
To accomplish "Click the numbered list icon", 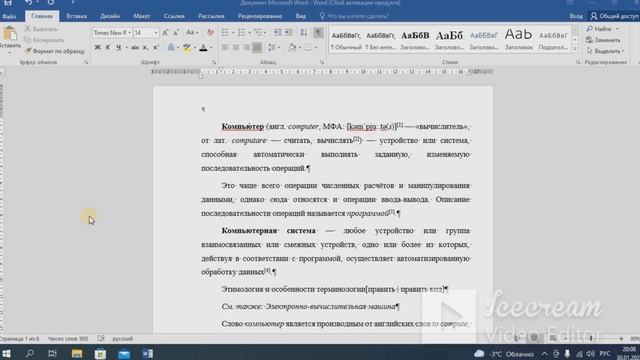I will 242,33.
